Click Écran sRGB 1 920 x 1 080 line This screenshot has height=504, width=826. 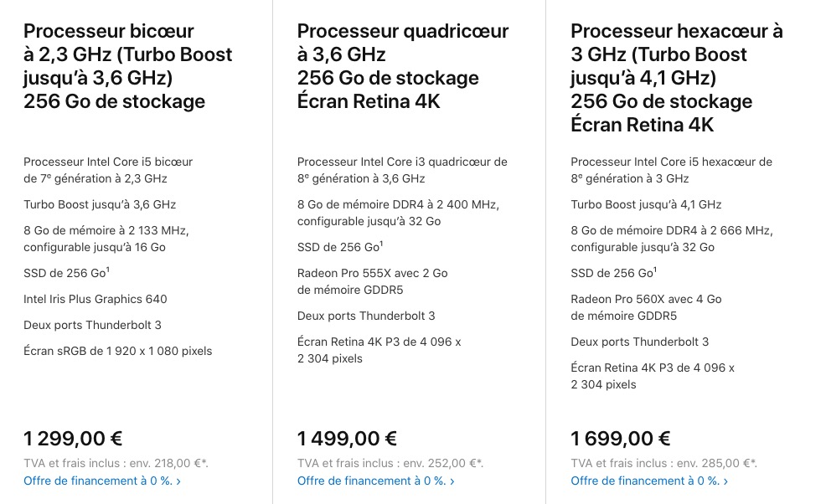[117, 352]
